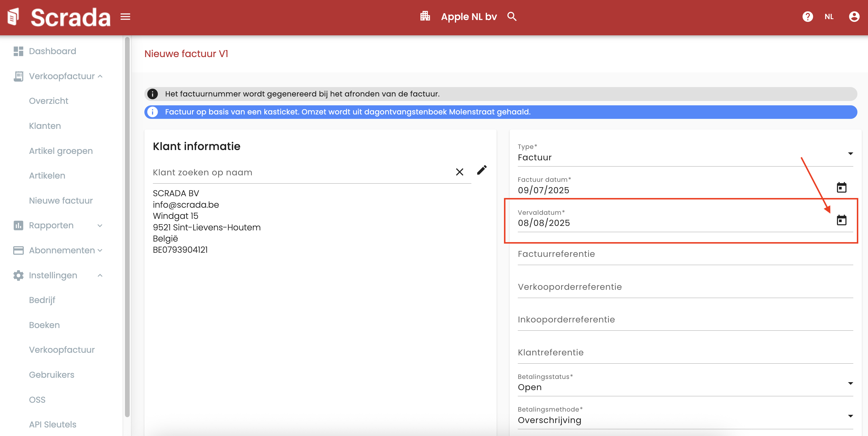Open the help question mark icon

[807, 16]
